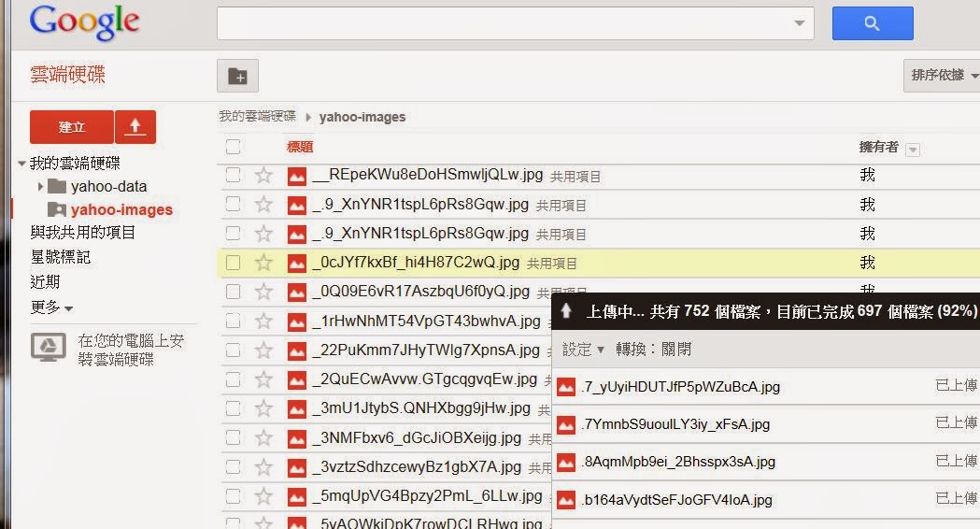Click 在您的電腦上安裝雲端硬碟 link
Viewport: 980px width, 529px height.
point(131,350)
